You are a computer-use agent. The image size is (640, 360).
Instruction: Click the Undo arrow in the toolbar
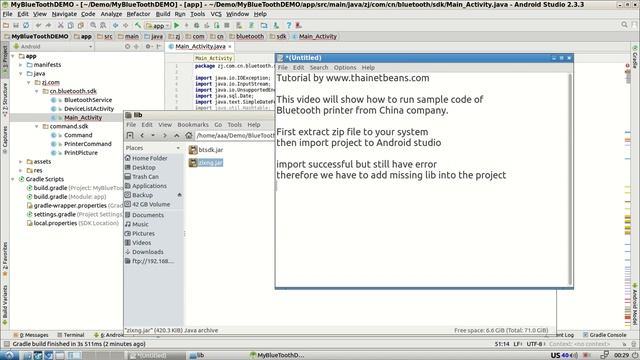click(x=38, y=25)
